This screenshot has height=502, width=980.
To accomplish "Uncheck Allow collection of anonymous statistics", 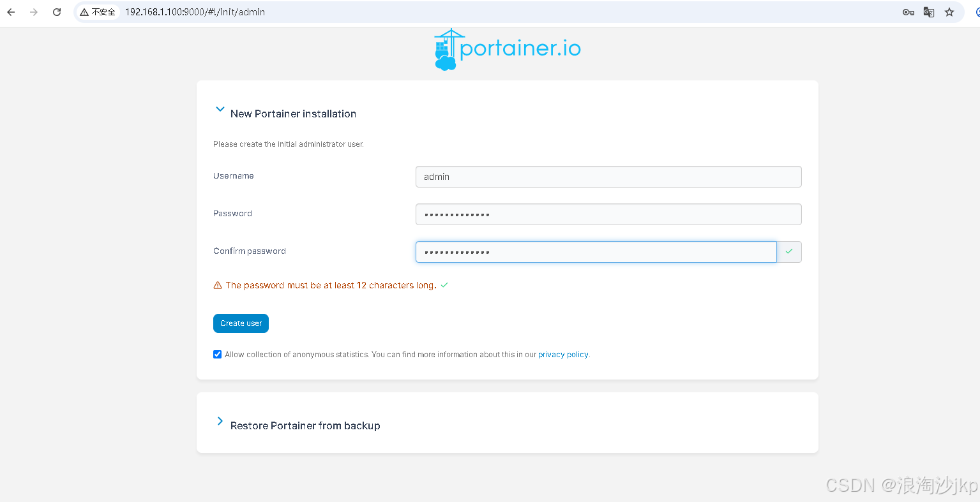I will click(x=218, y=355).
